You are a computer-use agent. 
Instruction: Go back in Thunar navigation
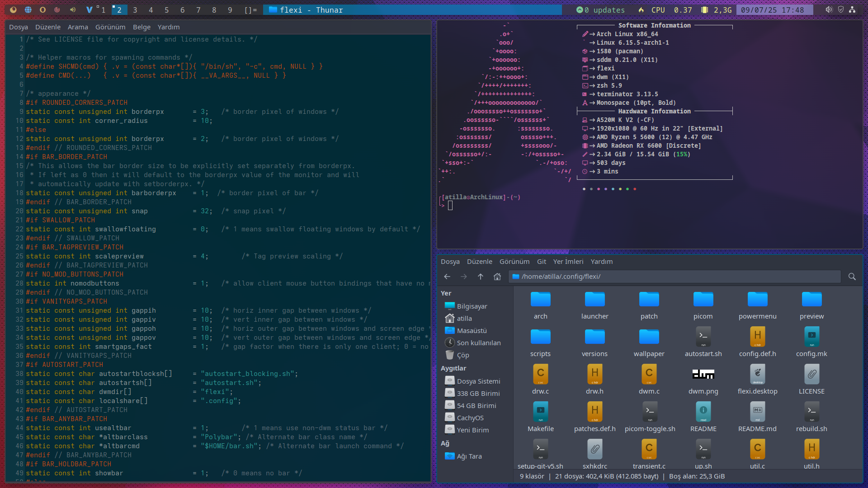pos(447,277)
